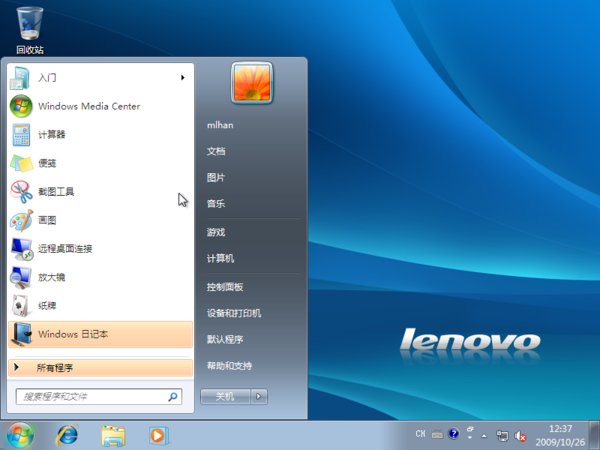Open 音乐 Music
The image size is (600, 450).
point(216,204)
